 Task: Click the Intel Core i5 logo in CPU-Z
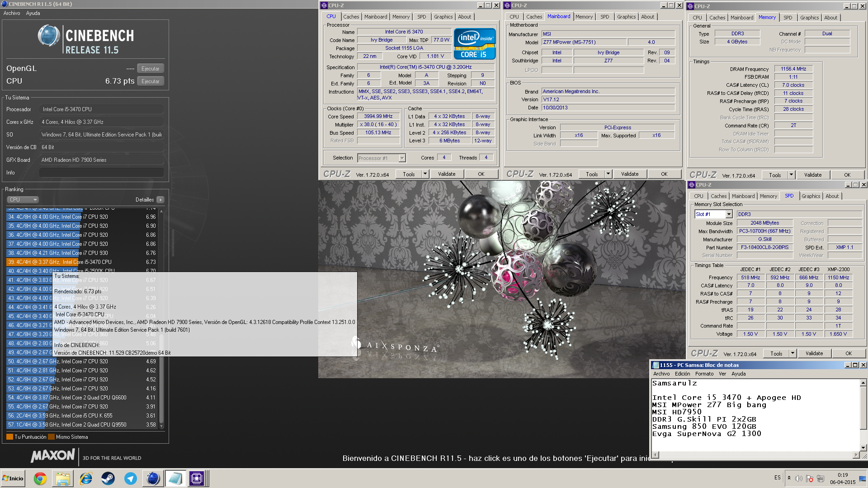click(x=474, y=44)
